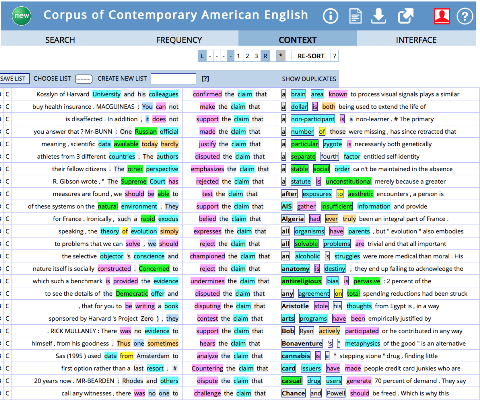Viewport: 480px width, 400px height.
Task: Click the green word 'Democratic'
Action: 132,293
